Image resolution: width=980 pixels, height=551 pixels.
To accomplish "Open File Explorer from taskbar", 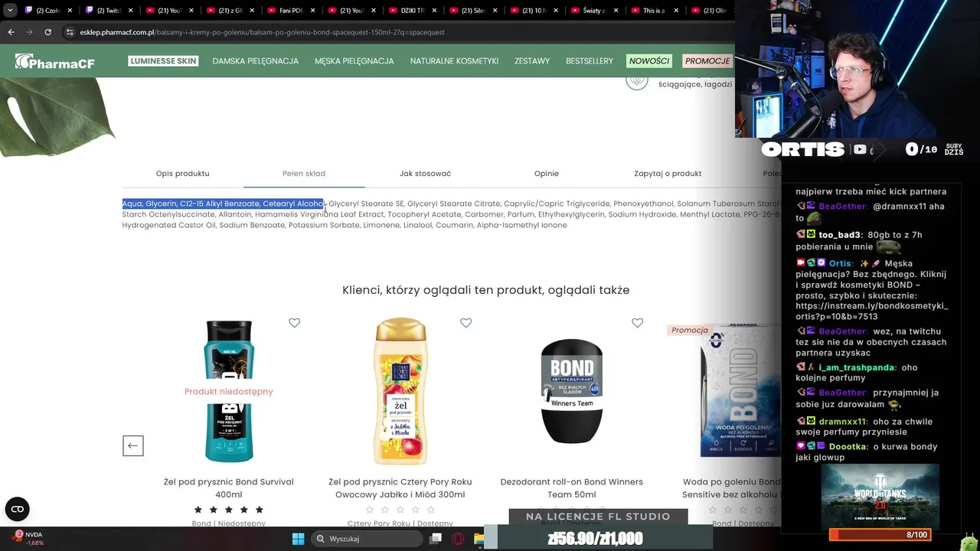I will (x=479, y=539).
